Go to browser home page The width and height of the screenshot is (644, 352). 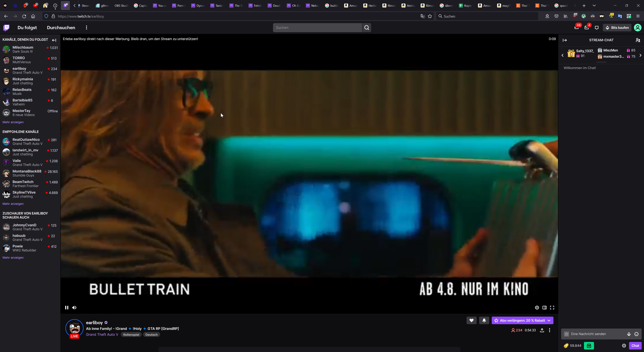[33, 16]
